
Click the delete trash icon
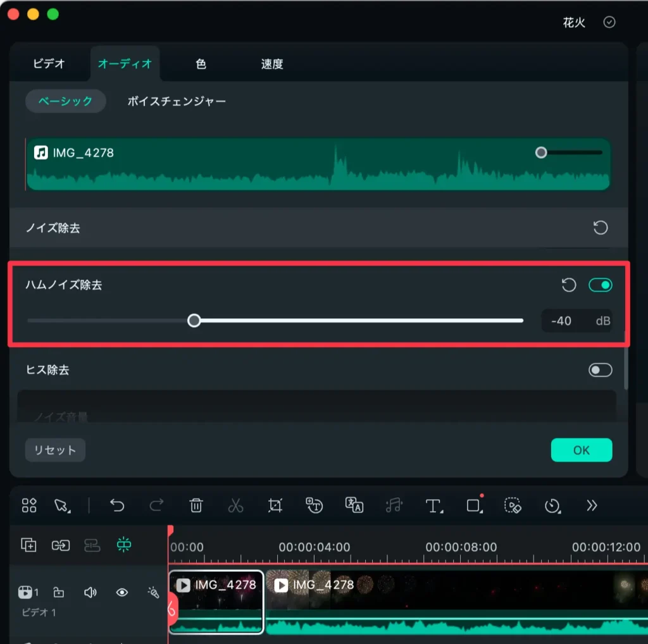tap(196, 505)
